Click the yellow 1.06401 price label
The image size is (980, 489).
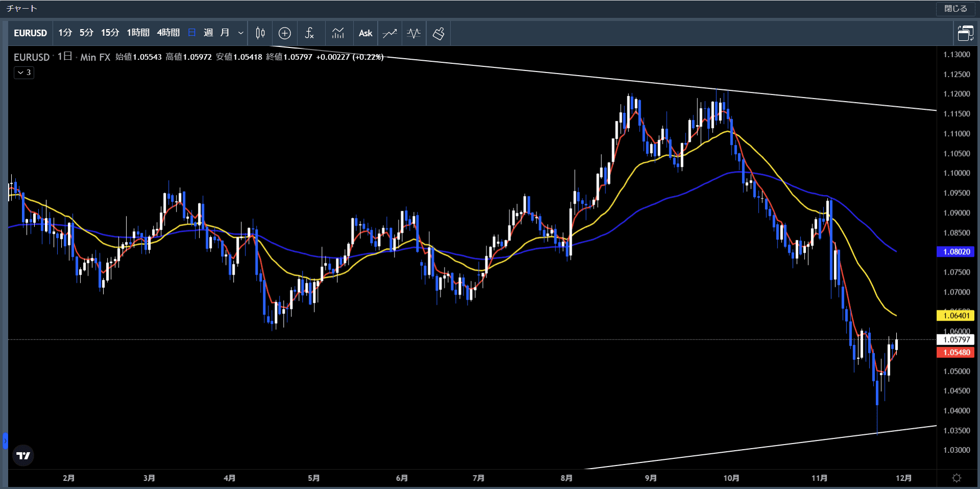click(956, 315)
